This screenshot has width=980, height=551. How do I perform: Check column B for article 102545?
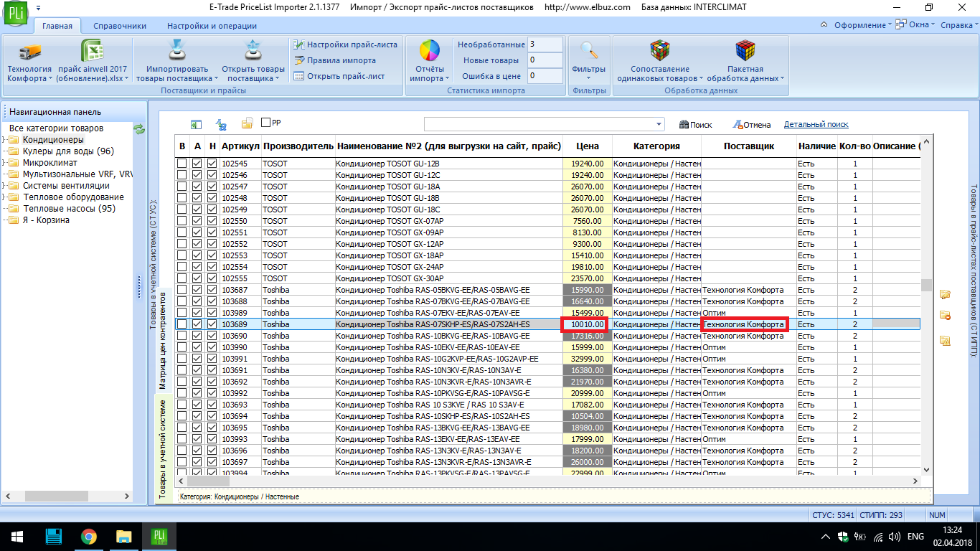click(182, 164)
